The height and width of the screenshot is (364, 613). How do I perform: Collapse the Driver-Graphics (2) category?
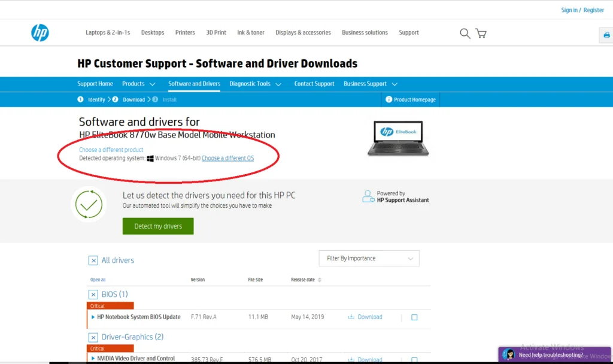click(93, 337)
